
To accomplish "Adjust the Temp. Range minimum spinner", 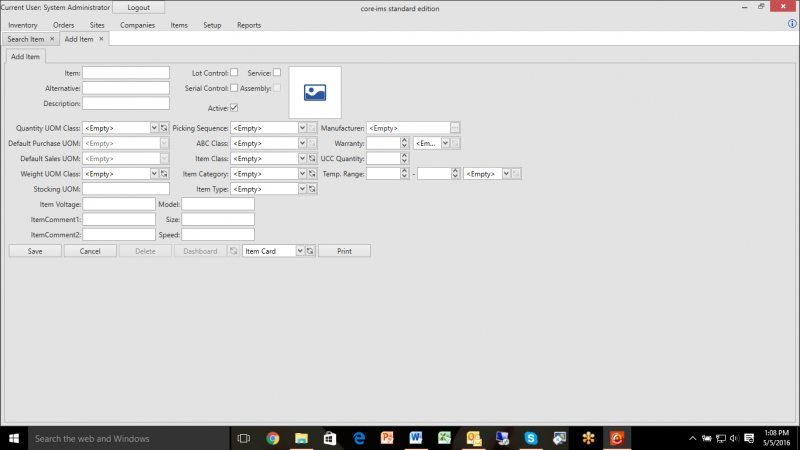I will pos(404,174).
